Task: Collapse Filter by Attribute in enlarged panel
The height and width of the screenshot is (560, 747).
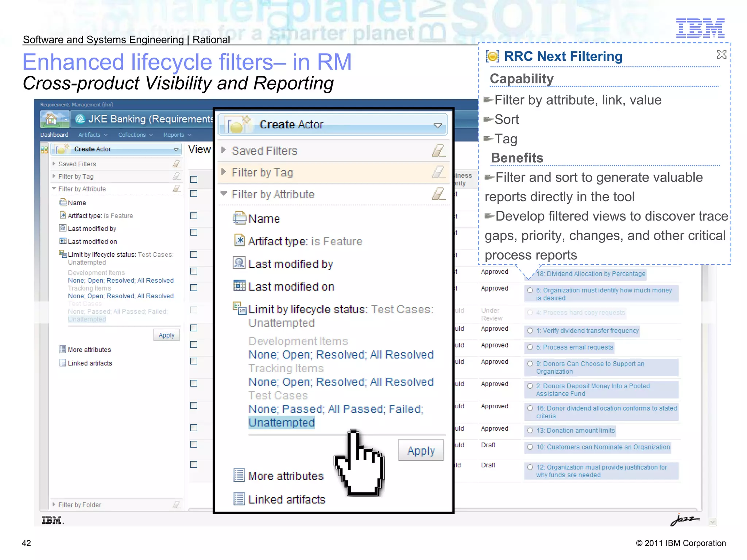Action: click(x=224, y=194)
